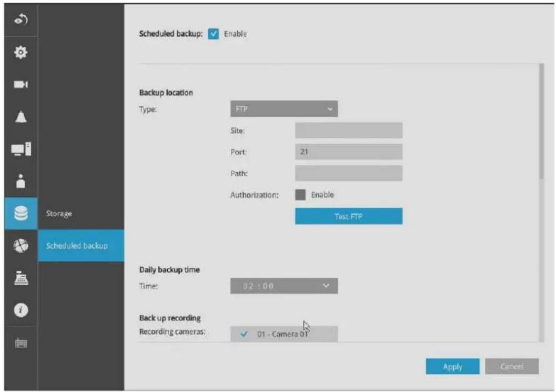Viewport: 556px width, 392px height.
Task: Open the camera settings icon
Action: click(x=21, y=84)
